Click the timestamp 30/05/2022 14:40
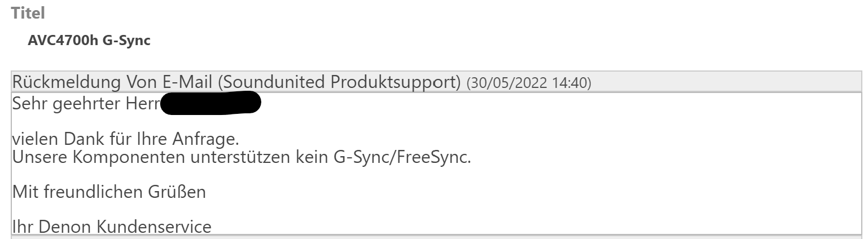Screen dimensions: 868x239 pyautogui.click(x=528, y=83)
